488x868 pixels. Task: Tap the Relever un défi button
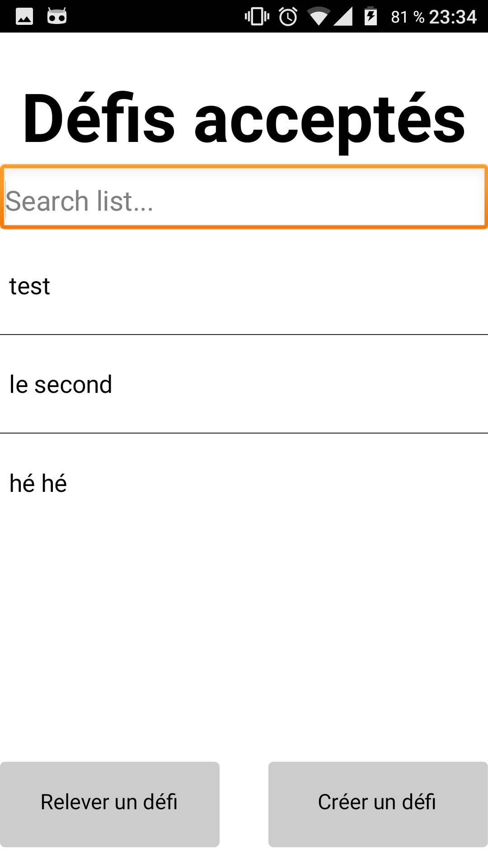[109, 804]
